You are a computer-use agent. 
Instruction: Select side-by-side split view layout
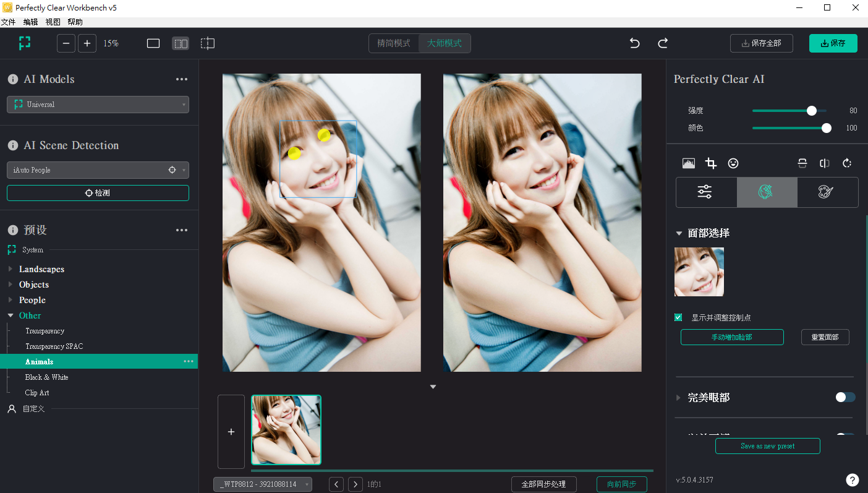(181, 43)
